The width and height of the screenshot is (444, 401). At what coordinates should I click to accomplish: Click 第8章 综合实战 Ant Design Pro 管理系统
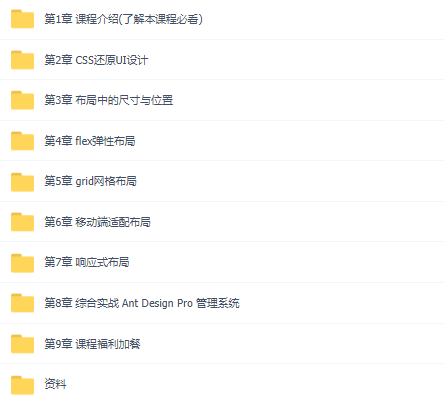tap(142, 303)
